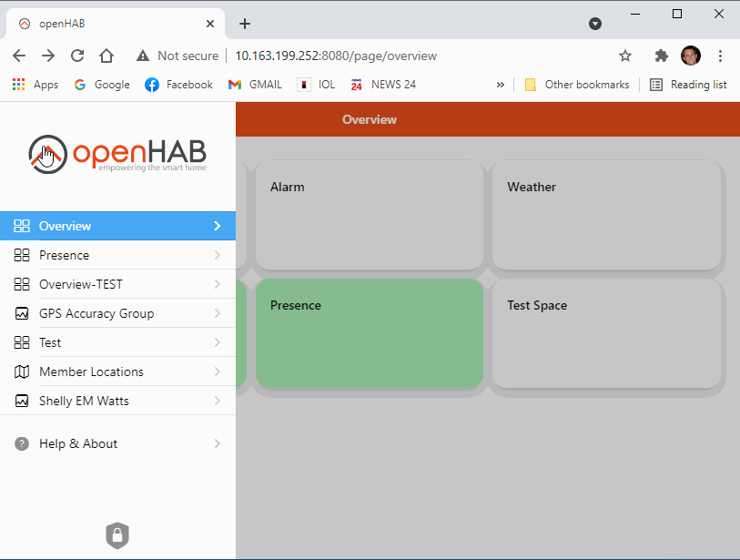
Task: Click the chart icon for GPS Accuracy Group
Action: point(21,312)
